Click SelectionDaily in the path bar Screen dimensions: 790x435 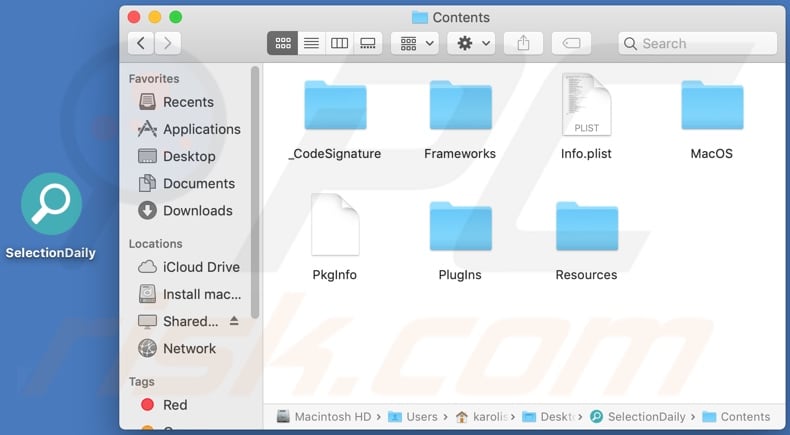point(637,417)
